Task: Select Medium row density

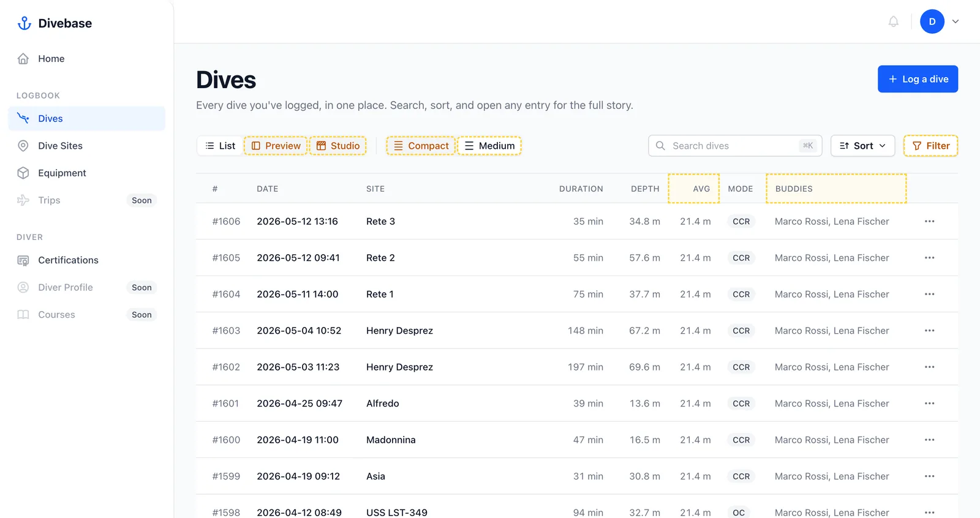Action: 489,146
